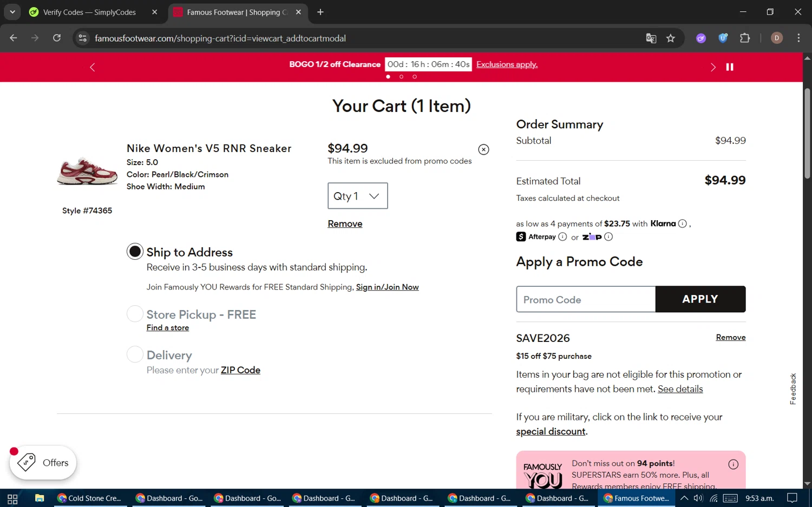This screenshot has width=812, height=507.
Task: Open See details promotion link
Action: (x=680, y=389)
